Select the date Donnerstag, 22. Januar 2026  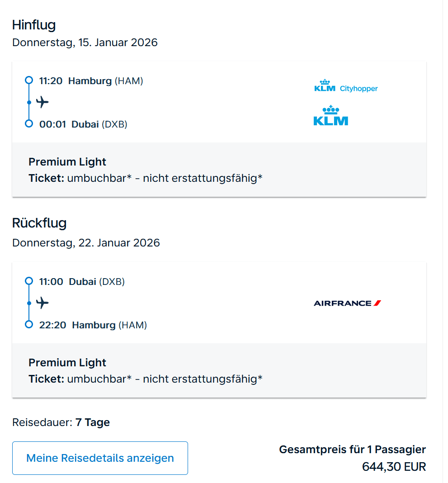point(86,243)
